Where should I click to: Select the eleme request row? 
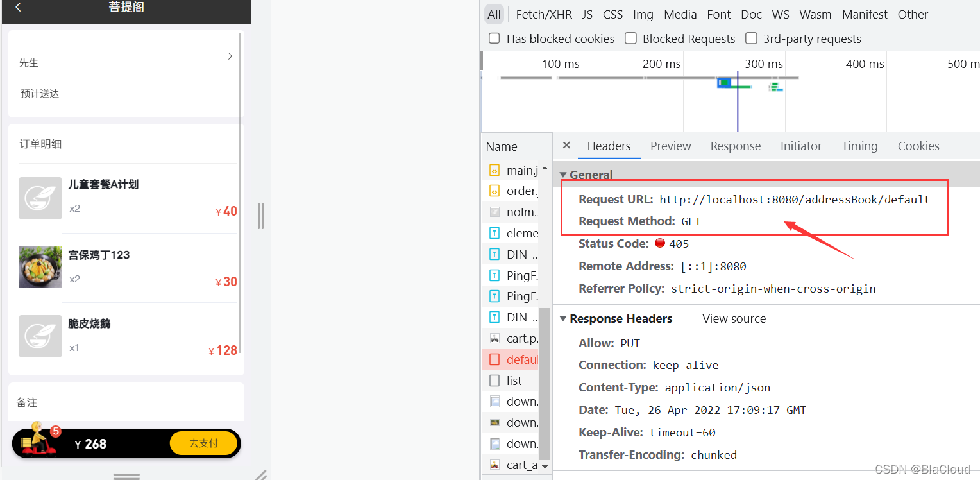(x=511, y=233)
